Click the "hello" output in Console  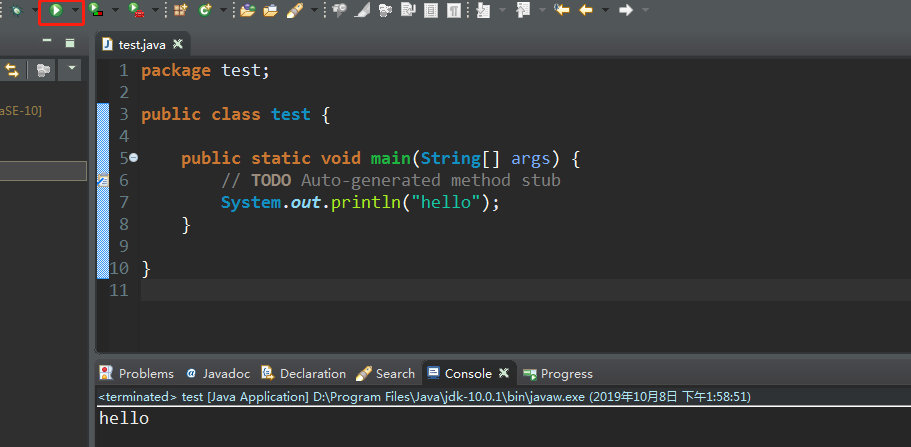coord(124,418)
